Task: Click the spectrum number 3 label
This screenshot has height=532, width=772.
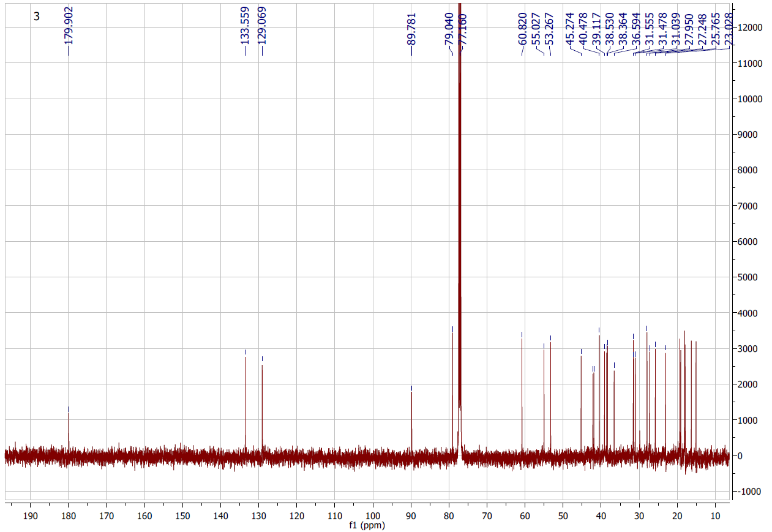Action: click(36, 17)
